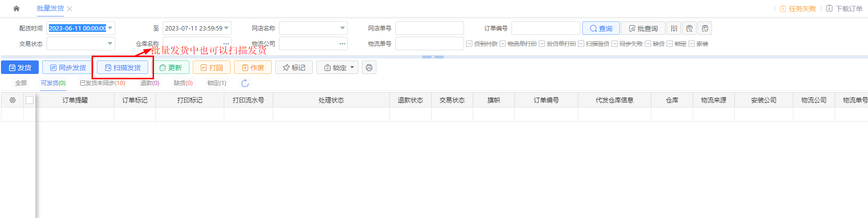Switch to the 缺货(0) tab
The height and width of the screenshot is (218, 868).
pos(183,83)
